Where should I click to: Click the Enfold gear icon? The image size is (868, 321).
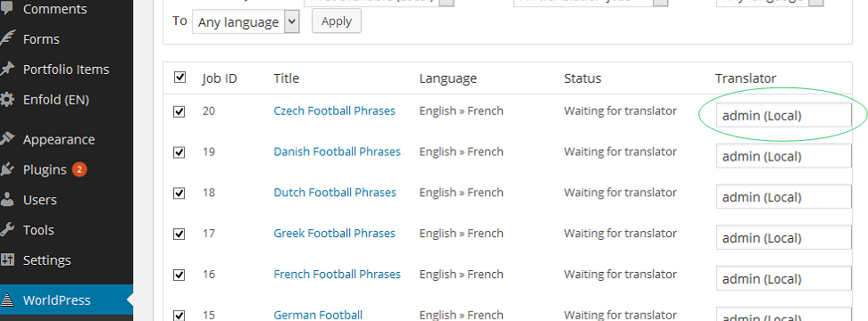click(x=6, y=100)
